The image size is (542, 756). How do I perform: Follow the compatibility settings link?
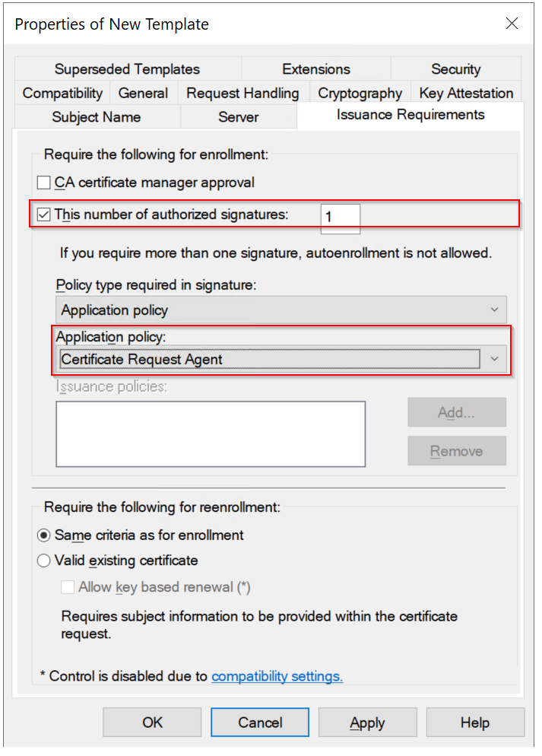point(277,676)
